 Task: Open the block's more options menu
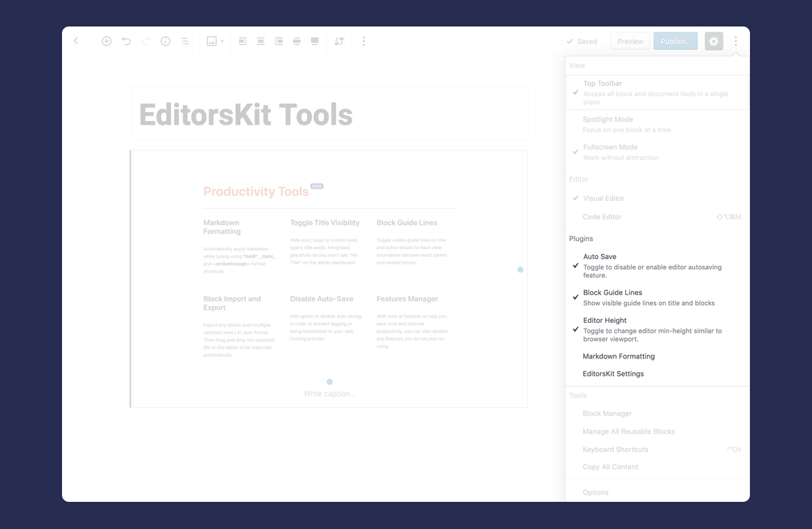coord(364,41)
